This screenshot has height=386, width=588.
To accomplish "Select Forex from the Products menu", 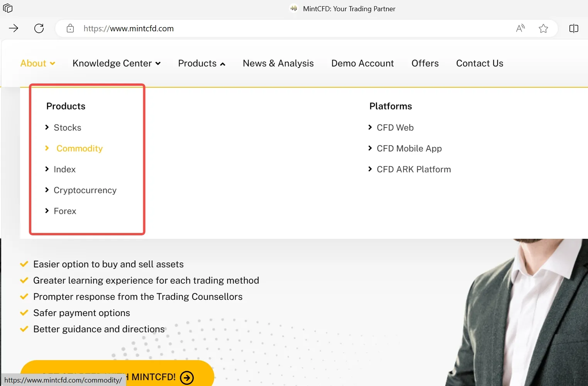I will (x=65, y=211).
